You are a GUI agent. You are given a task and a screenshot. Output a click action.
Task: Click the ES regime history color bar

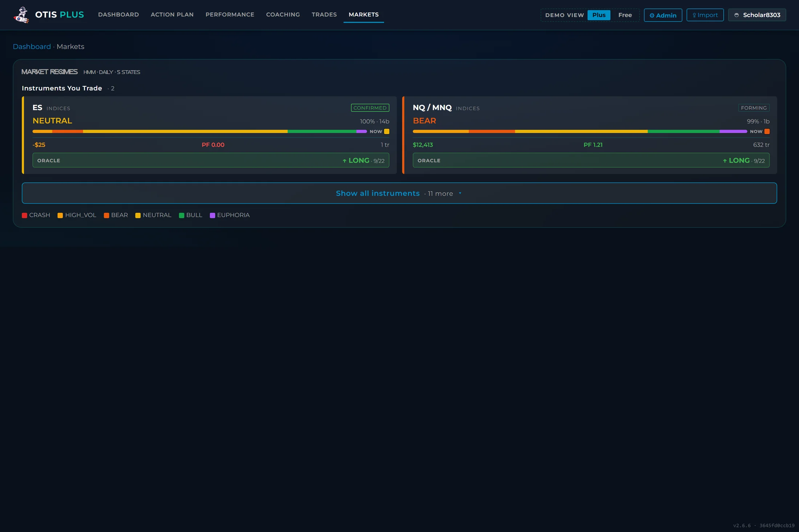pos(199,131)
